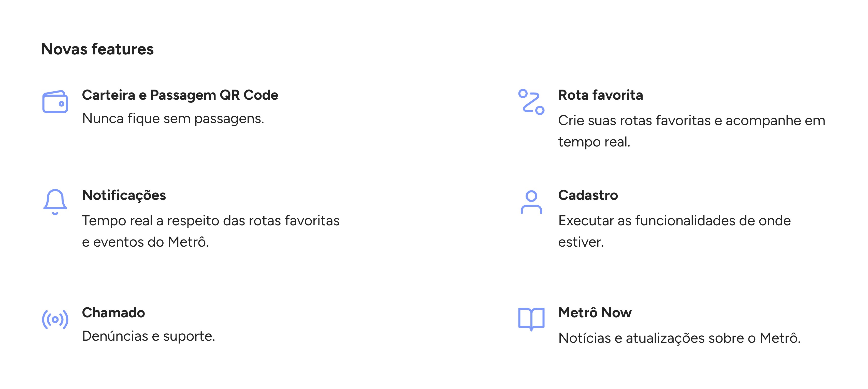868x389 pixels.
Task: Select the Metrô Now heading
Action: (x=595, y=312)
